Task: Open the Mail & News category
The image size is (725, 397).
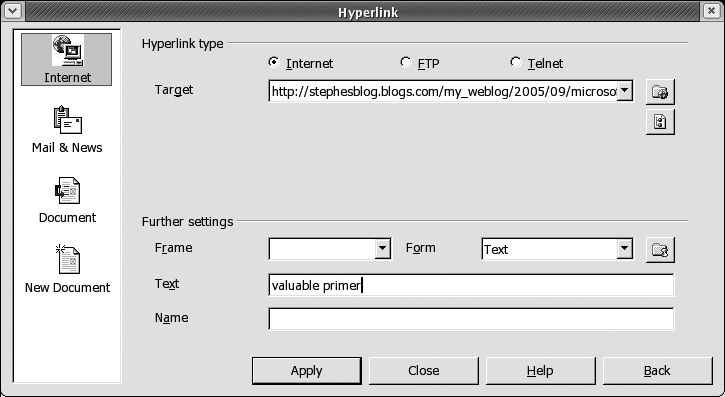Action: [x=67, y=129]
